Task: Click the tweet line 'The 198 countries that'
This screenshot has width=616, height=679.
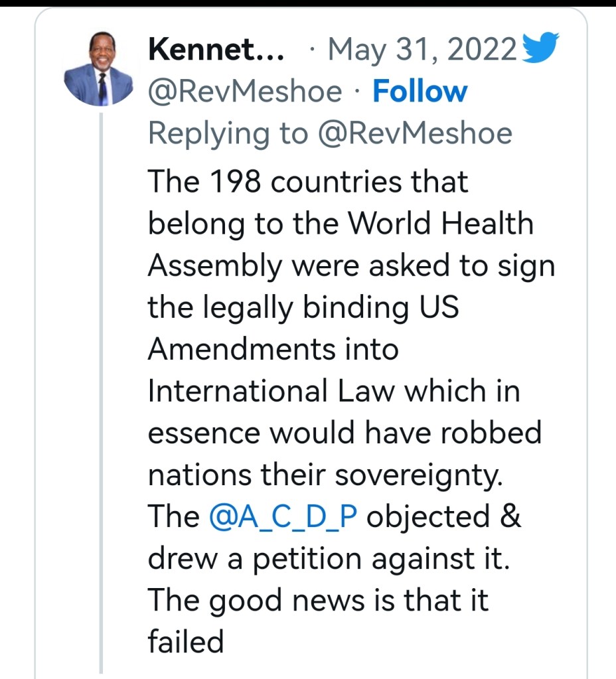Action: pyautogui.click(x=308, y=182)
